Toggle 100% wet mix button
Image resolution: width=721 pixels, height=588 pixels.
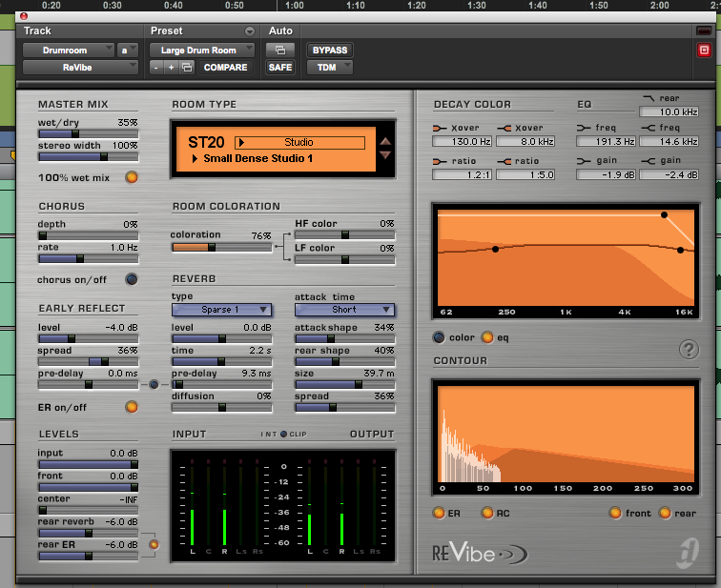tap(132, 177)
